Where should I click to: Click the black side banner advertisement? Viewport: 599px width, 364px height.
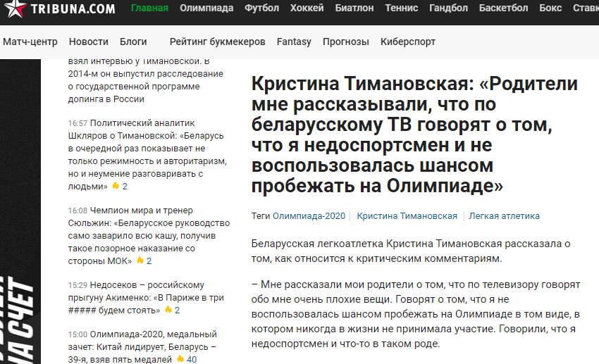20,211
